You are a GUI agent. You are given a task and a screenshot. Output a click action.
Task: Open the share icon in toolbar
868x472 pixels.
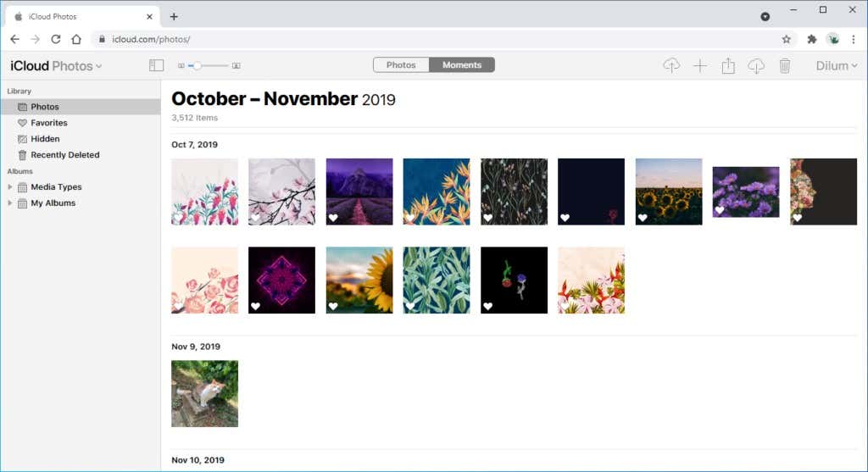click(x=727, y=65)
